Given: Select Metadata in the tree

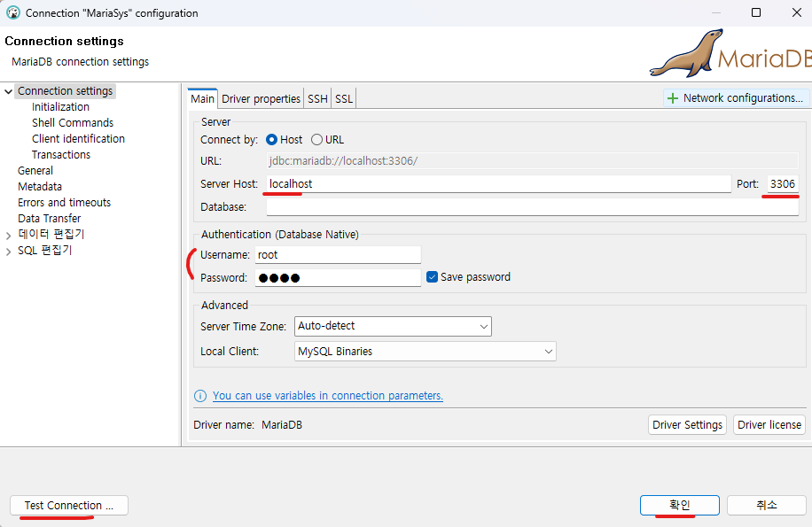Looking at the screenshot, I should coord(40,187).
